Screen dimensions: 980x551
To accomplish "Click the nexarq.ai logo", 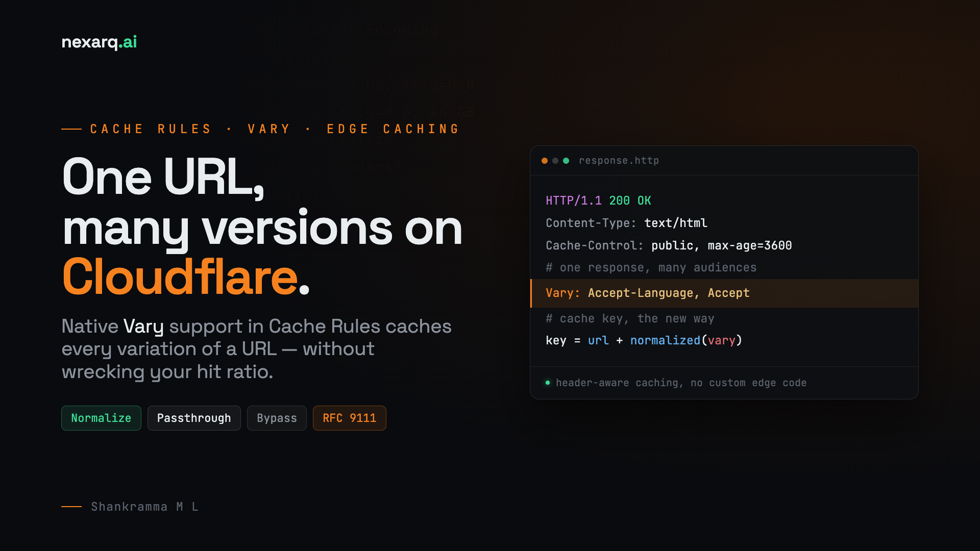I will (99, 42).
